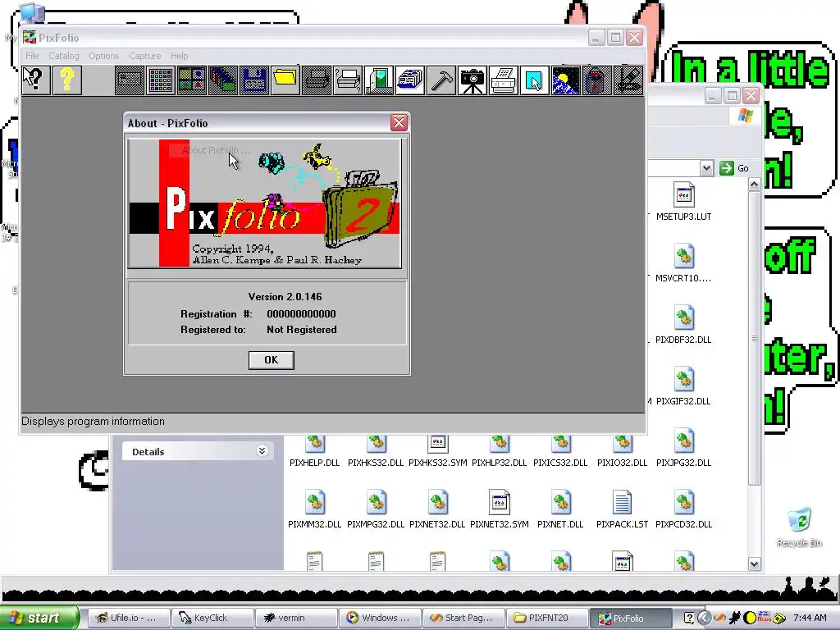Click the Go button in Explorer window
This screenshot has height=630, width=840.
click(x=734, y=168)
